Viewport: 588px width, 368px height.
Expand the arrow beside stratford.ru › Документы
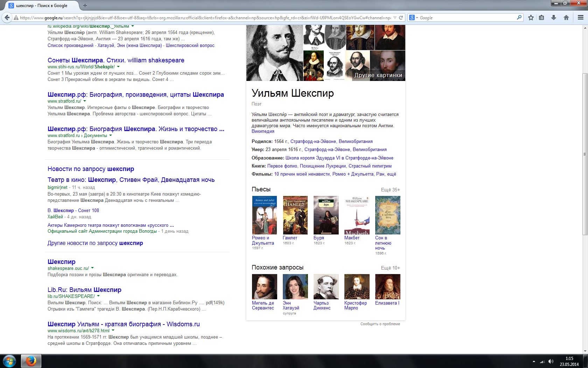point(111,135)
